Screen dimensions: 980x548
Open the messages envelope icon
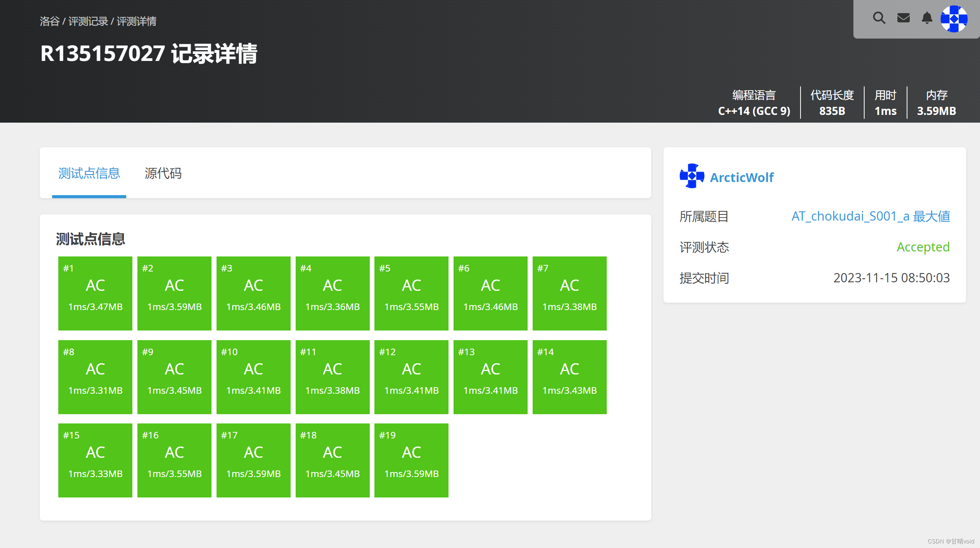pos(903,18)
